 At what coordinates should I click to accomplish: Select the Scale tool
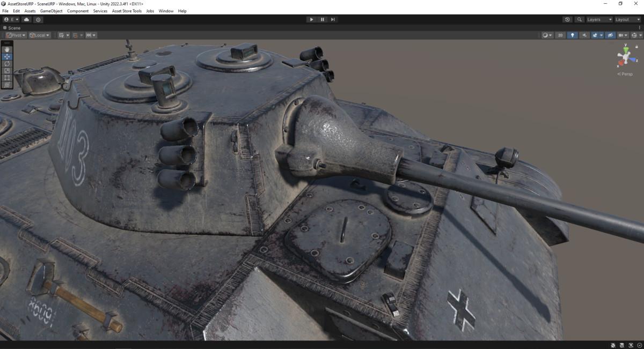click(7, 70)
